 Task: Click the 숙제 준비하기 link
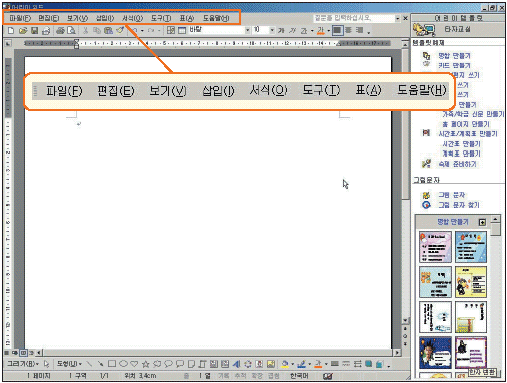457,164
